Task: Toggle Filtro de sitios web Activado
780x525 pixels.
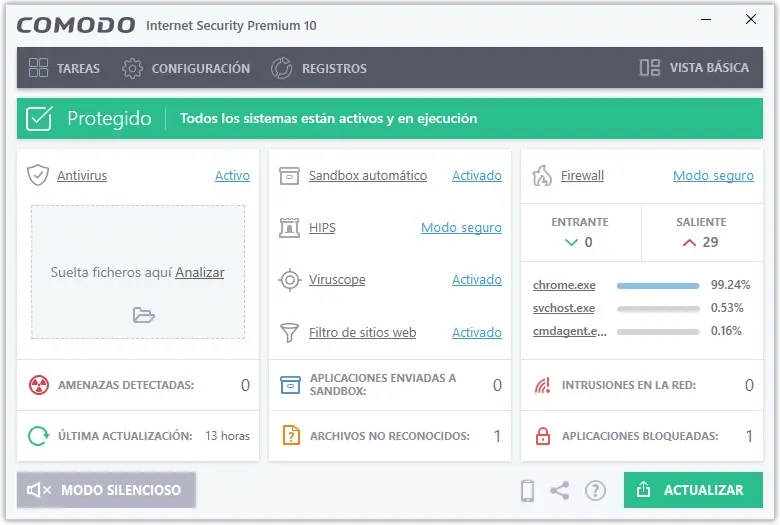Action: [x=477, y=332]
